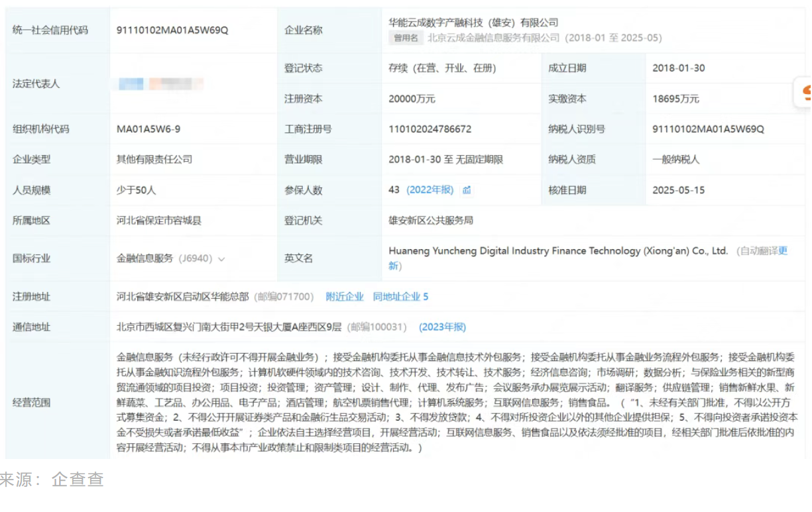This screenshot has height=512, width=812.
Task: Select the taxpayer ID value in 纳税人识别号 row
Action: (x=708, y=129)
